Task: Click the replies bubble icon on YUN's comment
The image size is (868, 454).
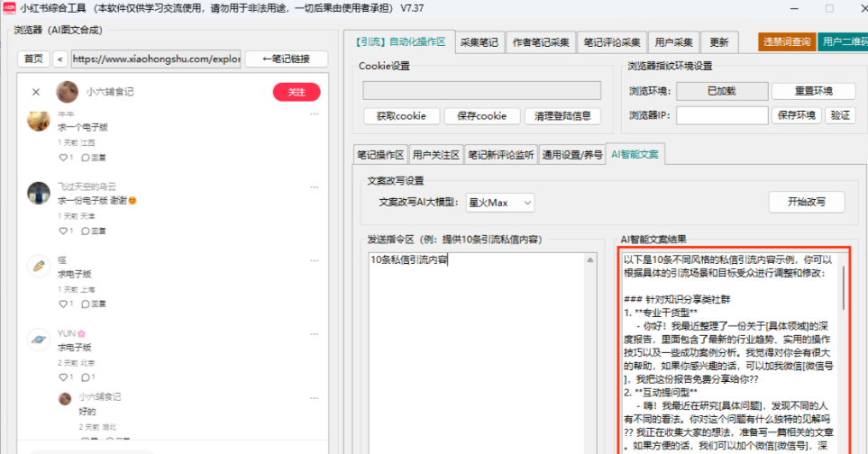Action: [86, 377]
